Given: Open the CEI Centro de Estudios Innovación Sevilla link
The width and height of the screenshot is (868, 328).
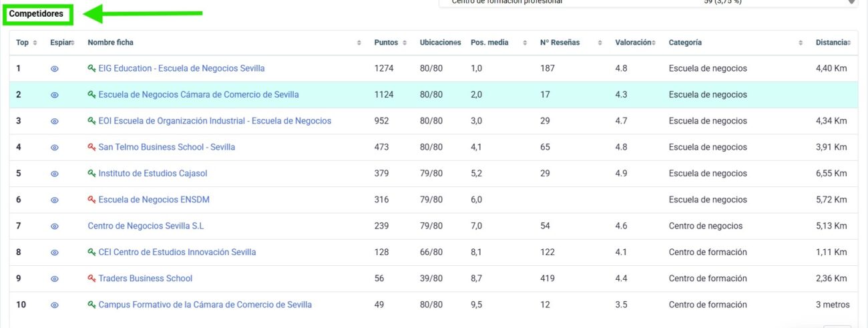Looking at the screenshot, I should [177, 252].
